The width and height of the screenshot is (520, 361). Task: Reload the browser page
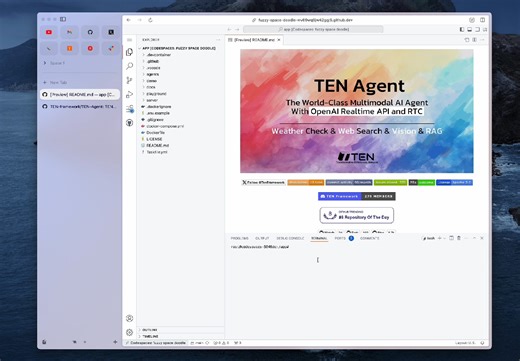pyautogui.click(x=150, y=20)
